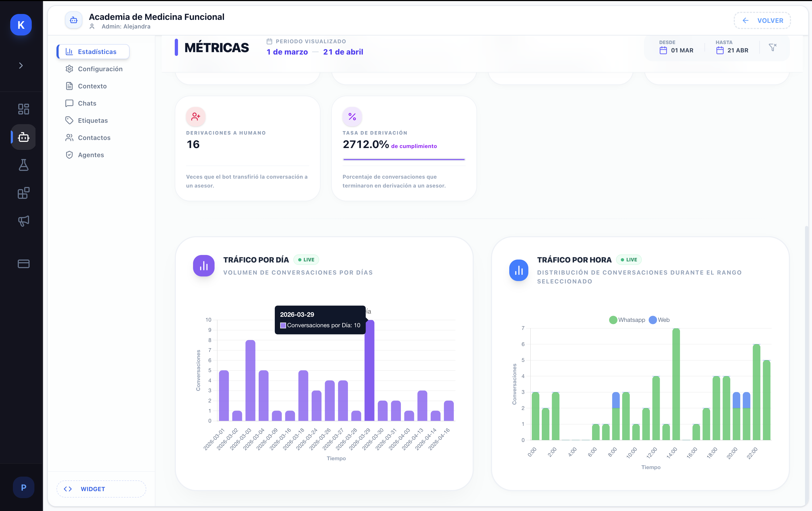Open the billing card icon
Viewport: 812px width, 511px height.
24,264
